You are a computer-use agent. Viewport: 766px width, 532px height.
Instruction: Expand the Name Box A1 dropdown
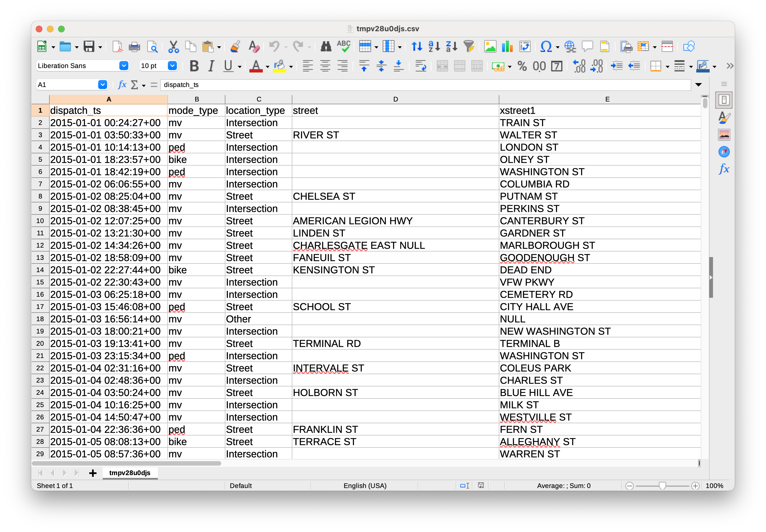point(102,85)
